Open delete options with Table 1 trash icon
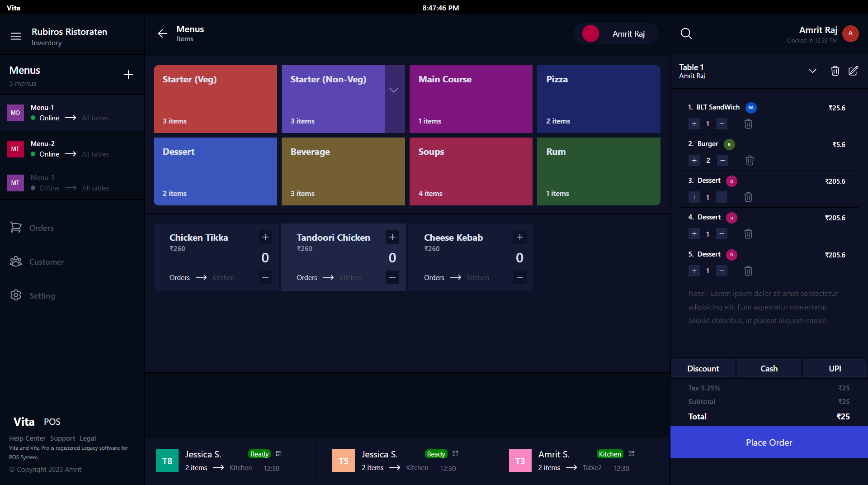 click(835, 71)
